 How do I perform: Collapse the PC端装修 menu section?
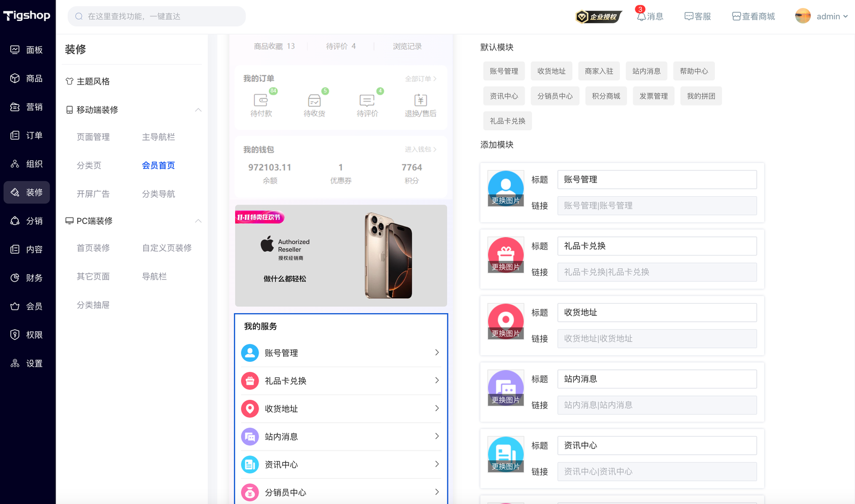198,221
